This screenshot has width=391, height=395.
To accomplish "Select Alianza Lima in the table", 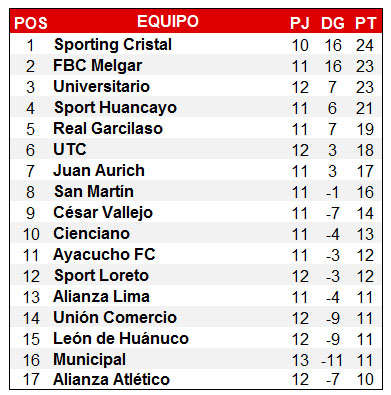I will tap(101, 297).
